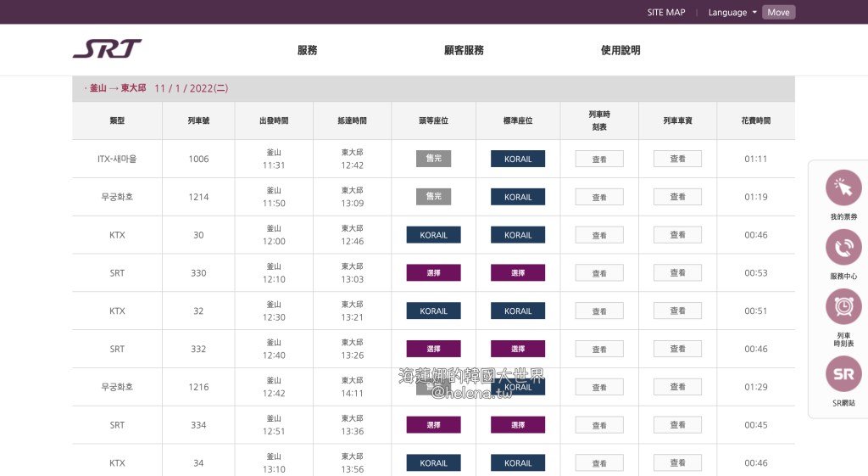This screenshot has width=868, height=476.
Task: Open the SITE MAP link
Action: coord(665,13)
